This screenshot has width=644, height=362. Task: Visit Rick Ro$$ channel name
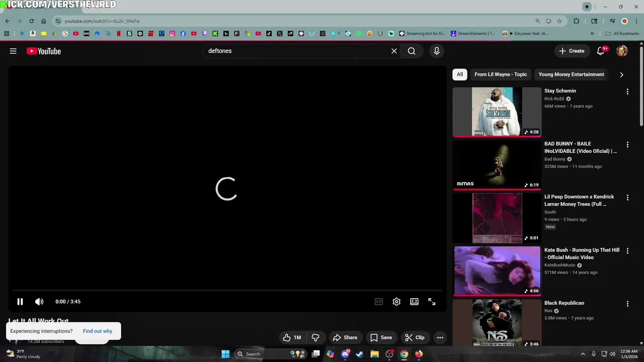(554, 99)
